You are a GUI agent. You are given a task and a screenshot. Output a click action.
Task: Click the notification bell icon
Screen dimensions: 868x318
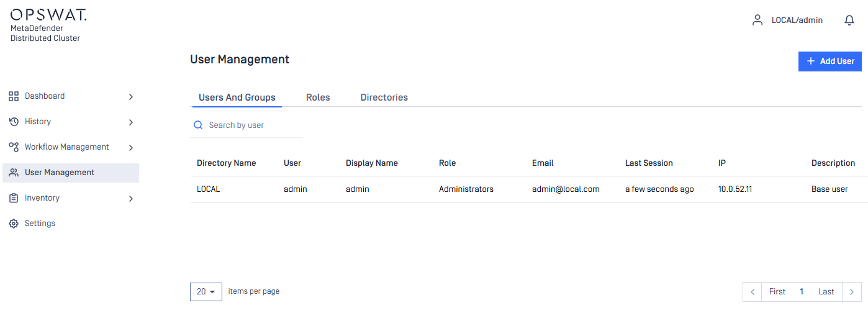coord(849,20)
